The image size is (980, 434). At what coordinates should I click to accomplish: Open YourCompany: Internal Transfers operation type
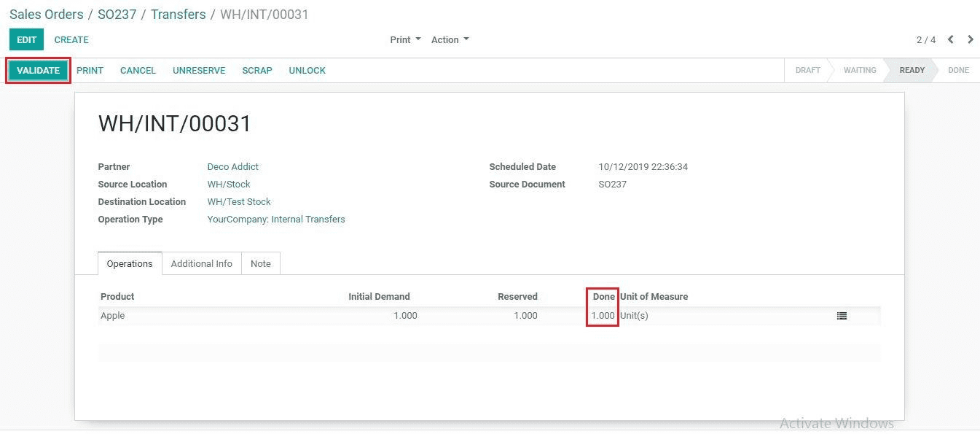click(x=276, y=220)
